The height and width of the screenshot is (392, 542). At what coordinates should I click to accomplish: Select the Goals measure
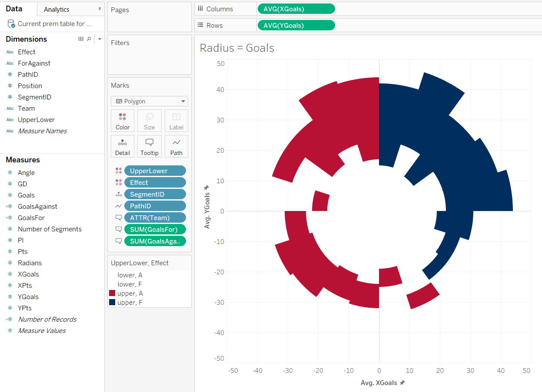pos(26,195)
